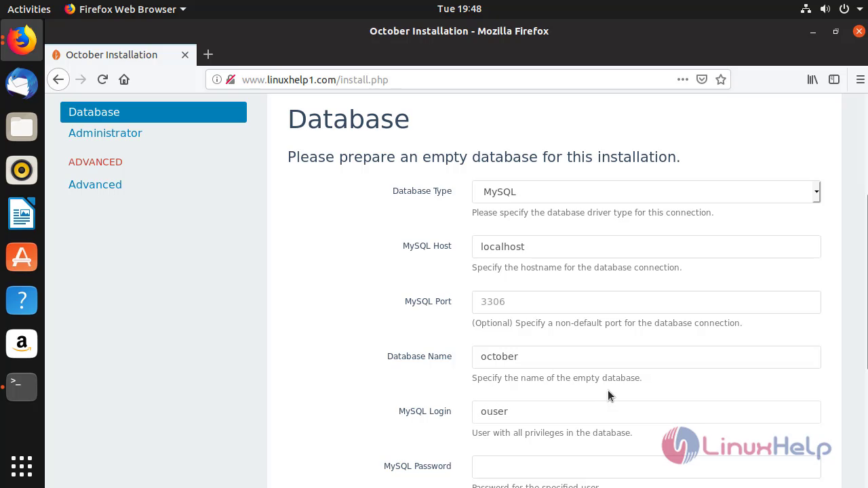Screen dimensions: 868x488
Task: Click the Database page heading
Action: (x=349, y=119)
